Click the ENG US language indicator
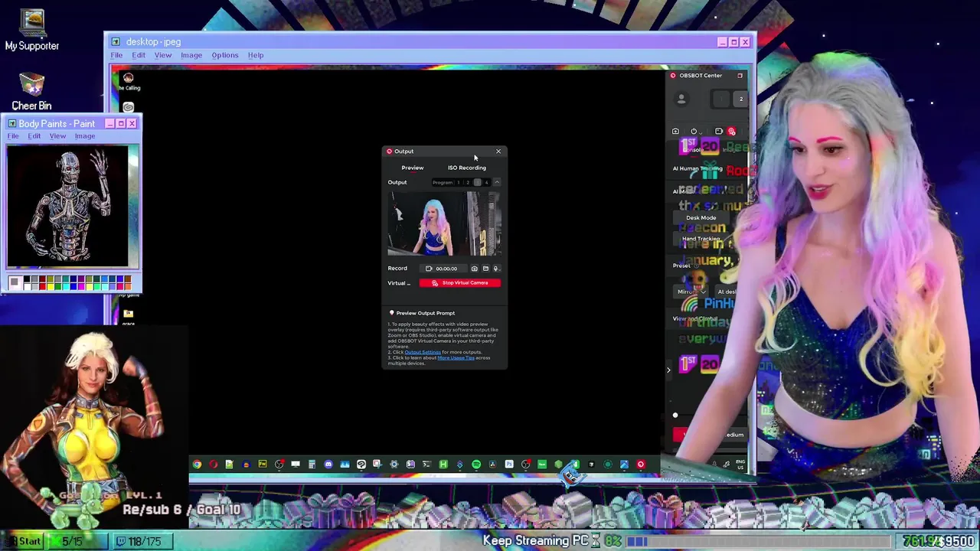980x551 pixels. 740,463
